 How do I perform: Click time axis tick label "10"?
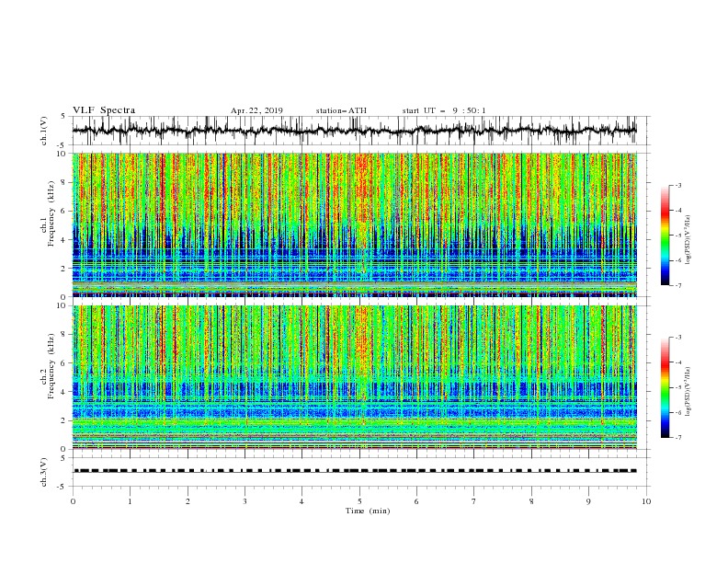(x=646, y=501)
